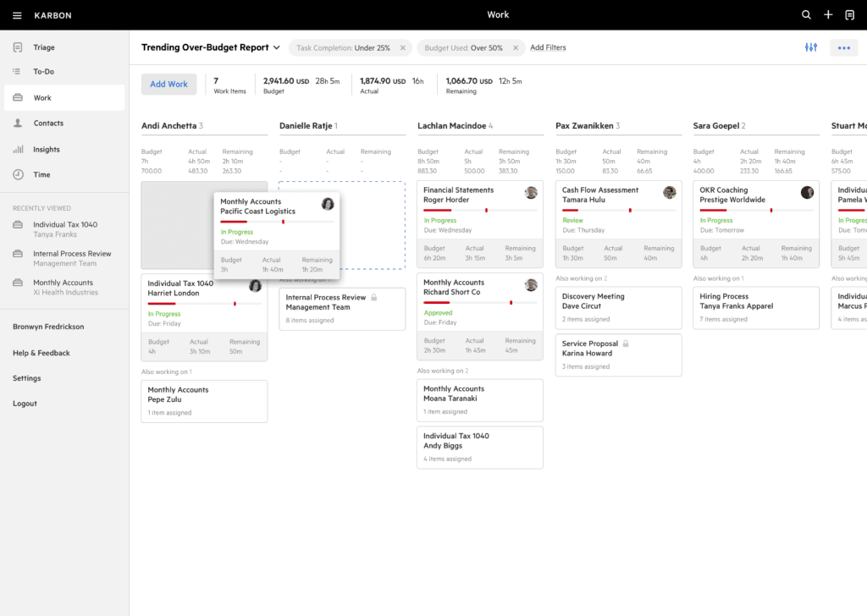Open Hiring Process Tanya Franks Apparel card
Screen dimensions: 867x616
click(756, 308)
